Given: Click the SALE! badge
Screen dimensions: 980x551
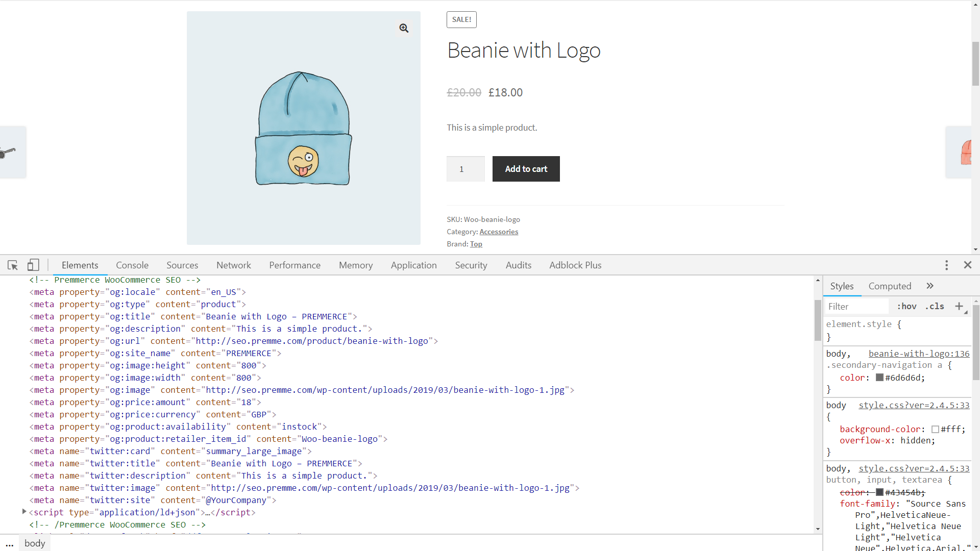Looking at the screenshot, I should [461, 19].
